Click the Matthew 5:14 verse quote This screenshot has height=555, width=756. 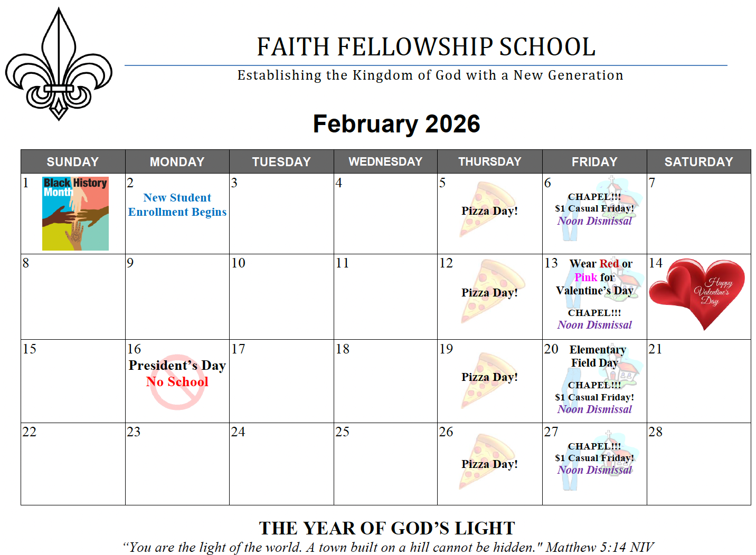tap(388, 547)
